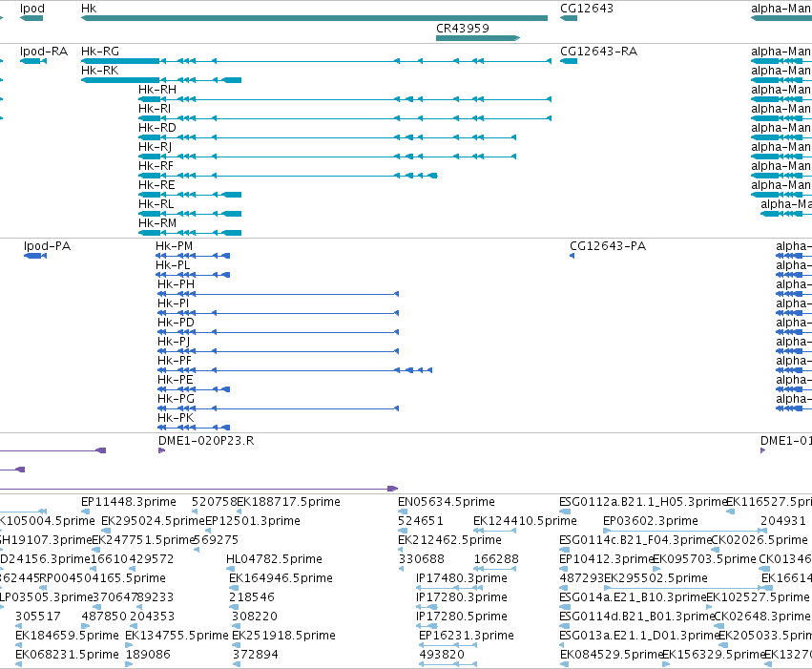Select the EK295502.5prime EST label

point(656,578)
